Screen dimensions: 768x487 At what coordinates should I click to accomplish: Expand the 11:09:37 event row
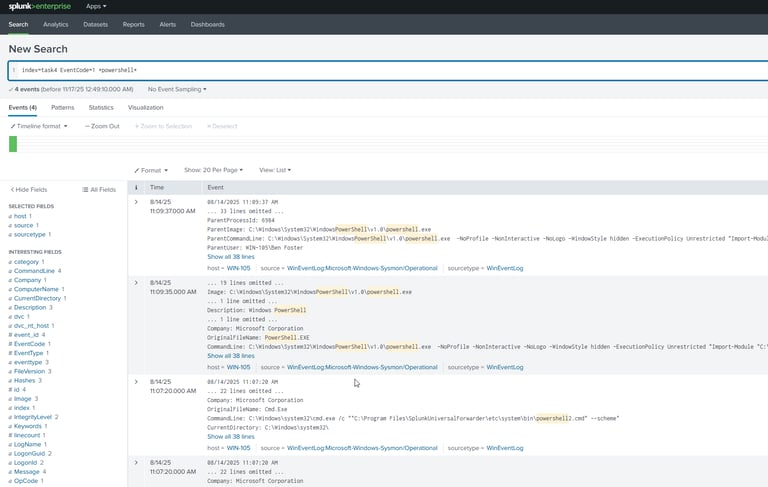[136, 202]
